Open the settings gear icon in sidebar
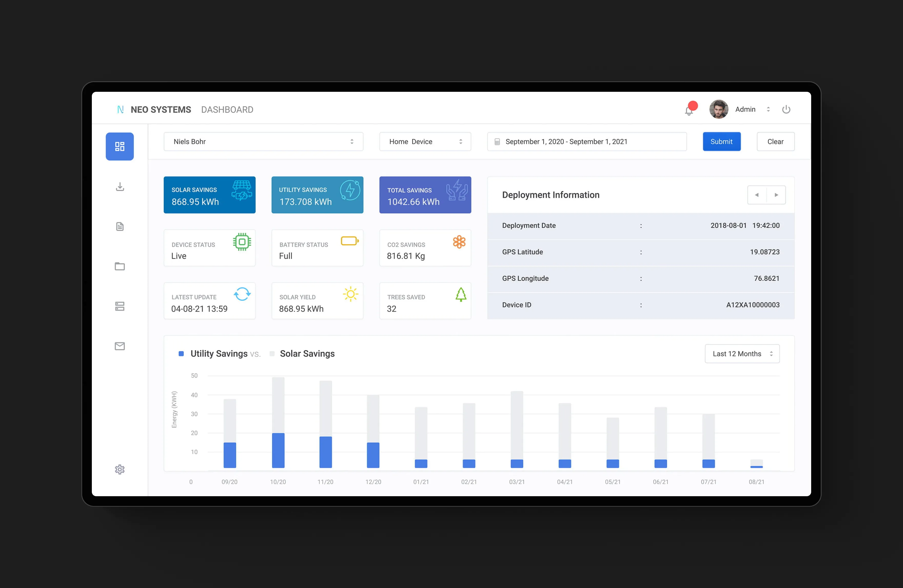Image resolution: width=903 pixels, height=588 pixels. point(120,469)
